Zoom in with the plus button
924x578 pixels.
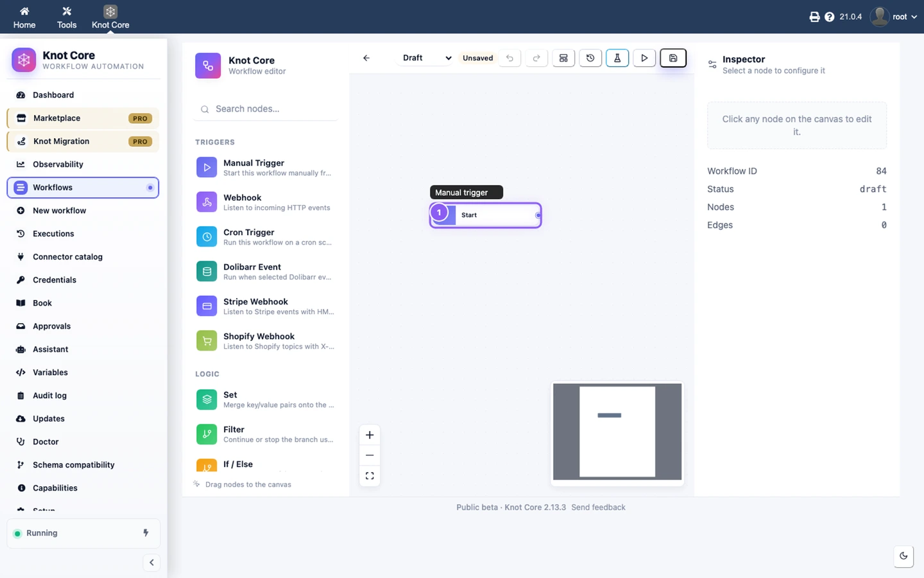coord(370,435)
